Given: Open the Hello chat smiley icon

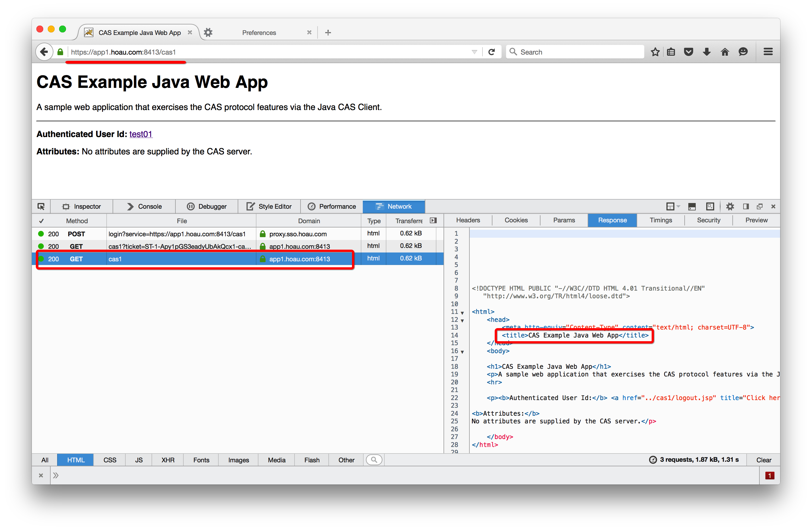Looking at the screenshot, I should pos(743,52).
